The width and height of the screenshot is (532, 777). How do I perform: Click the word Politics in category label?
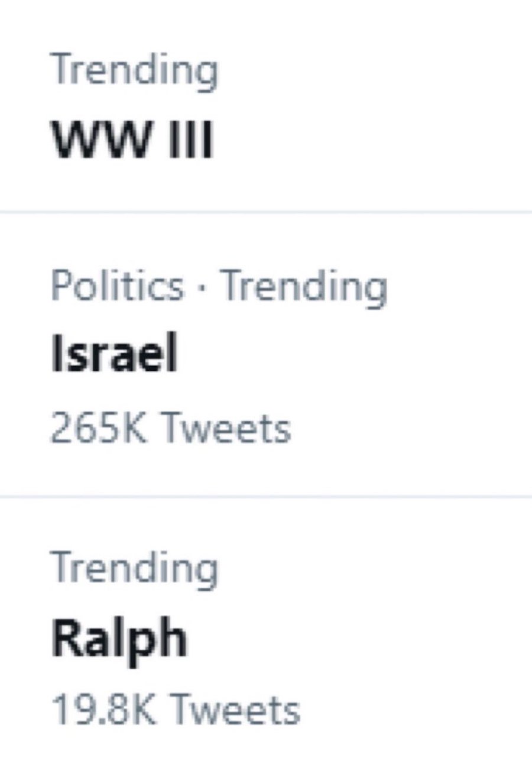[117, 286]
